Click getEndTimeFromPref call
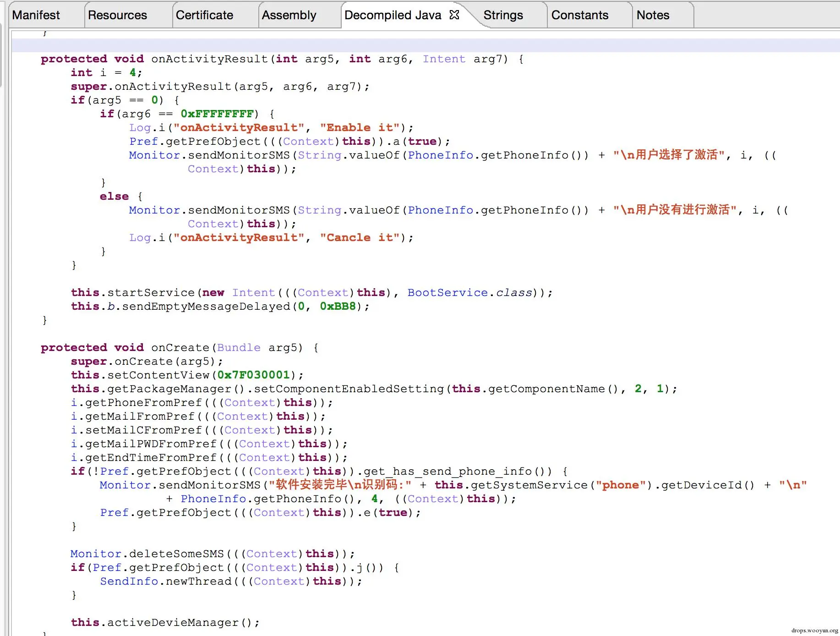The image size is (840, 636). click(151, 458)
